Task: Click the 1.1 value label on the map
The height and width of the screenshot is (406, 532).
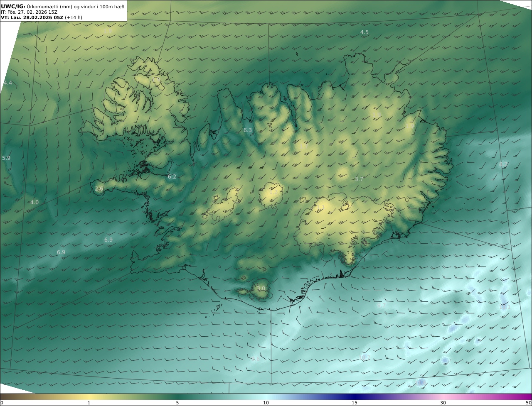Action: point(320,207)
